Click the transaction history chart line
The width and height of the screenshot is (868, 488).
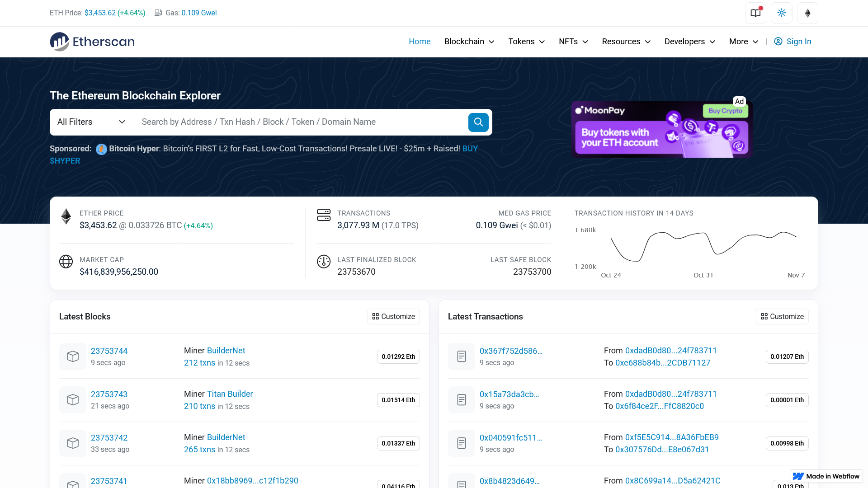click(703, 247)
